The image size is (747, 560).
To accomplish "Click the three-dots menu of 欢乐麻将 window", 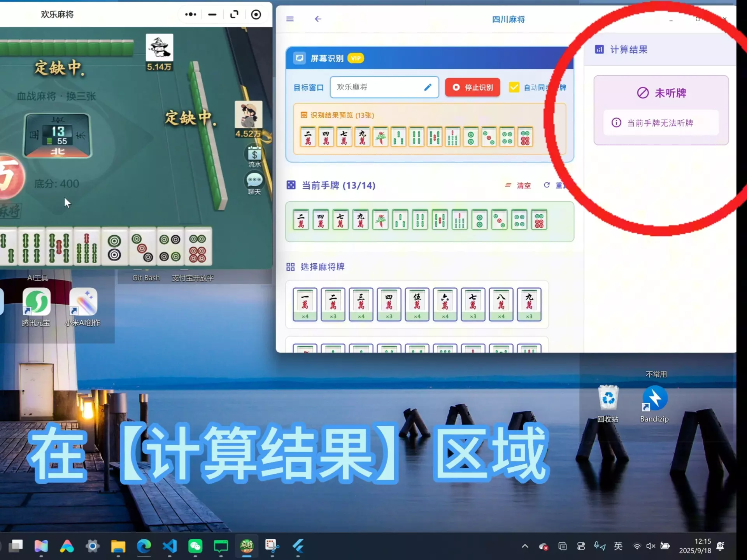I will (x=190, y=14).
